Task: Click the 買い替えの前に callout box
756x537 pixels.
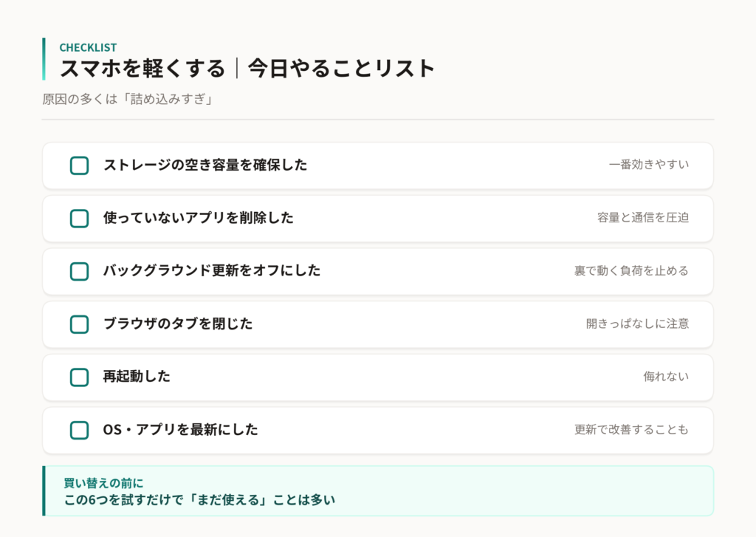Action: coord(378,490)
